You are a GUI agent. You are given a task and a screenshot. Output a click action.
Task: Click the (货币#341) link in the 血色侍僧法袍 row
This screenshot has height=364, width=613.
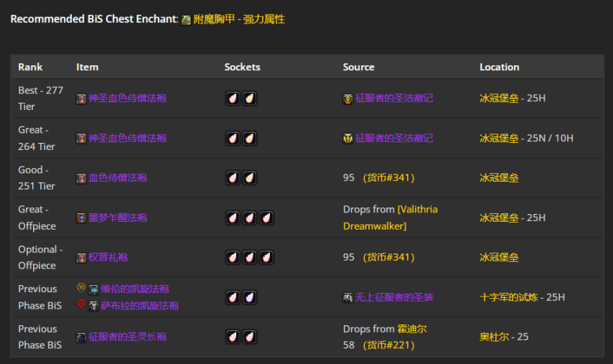tap(388, 177)
